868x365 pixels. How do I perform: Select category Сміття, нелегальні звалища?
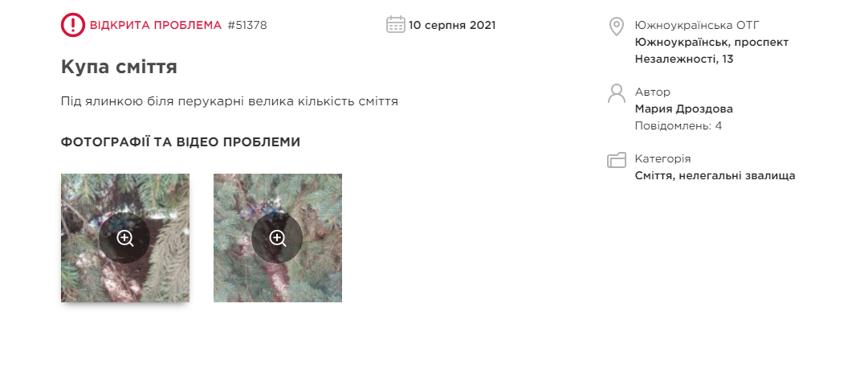click(x=715, y=176)
